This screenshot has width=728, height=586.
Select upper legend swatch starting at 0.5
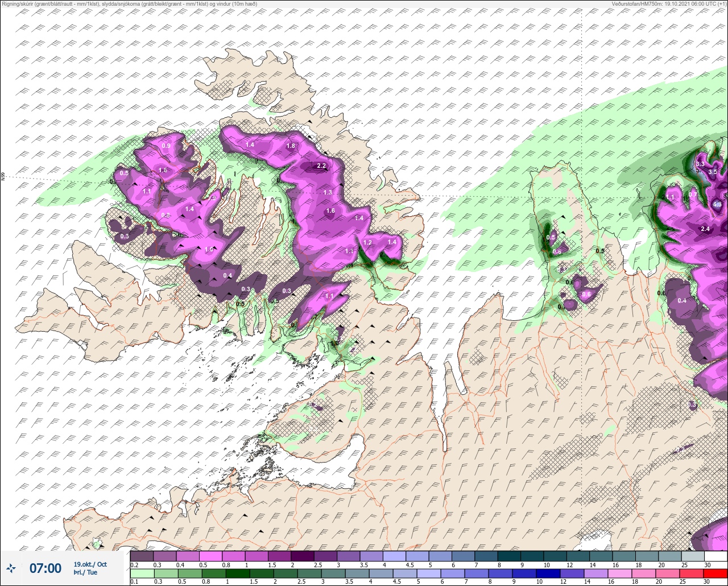[x=210, y=556]
